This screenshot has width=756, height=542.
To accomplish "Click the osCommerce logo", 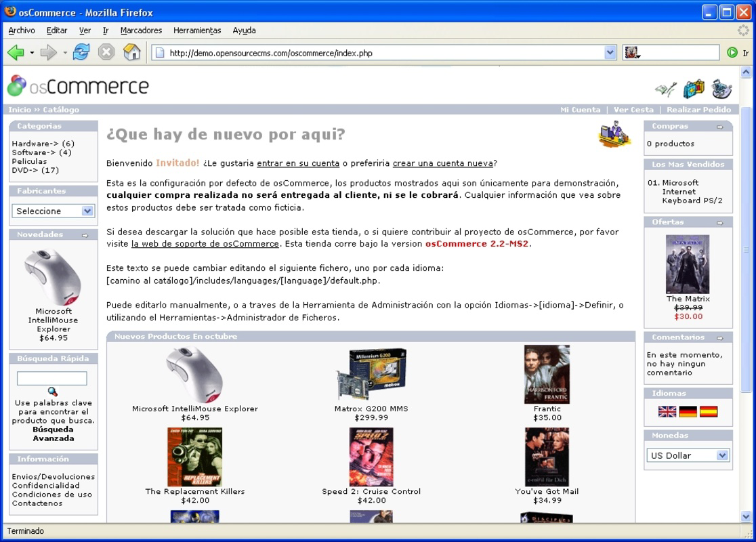I will (78, 86).
